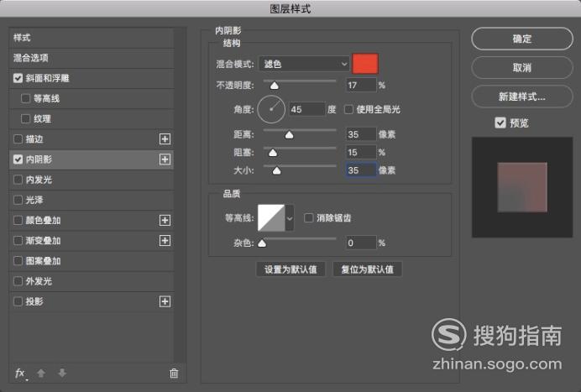Open the fx effects menu icon
The height and width of the screenshot is (392, 581).
(20, 373)
